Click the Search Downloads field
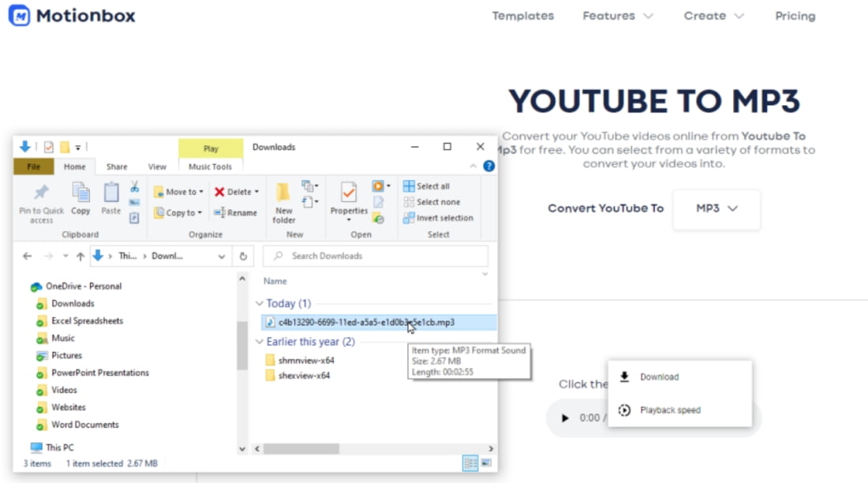Viewport: 868px width, 483px height. pyautogui.click(x=376, y=256)
